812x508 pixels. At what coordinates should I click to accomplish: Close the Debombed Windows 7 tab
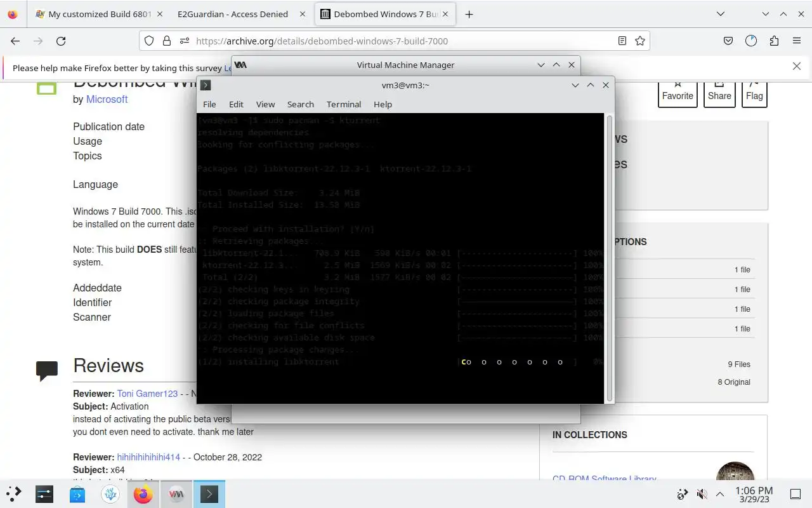tap(445, 14)
